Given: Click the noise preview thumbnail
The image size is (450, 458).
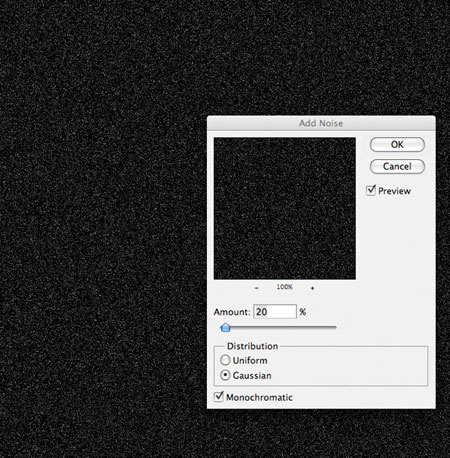Looking at the screenshot, I should tap(285, 208).
